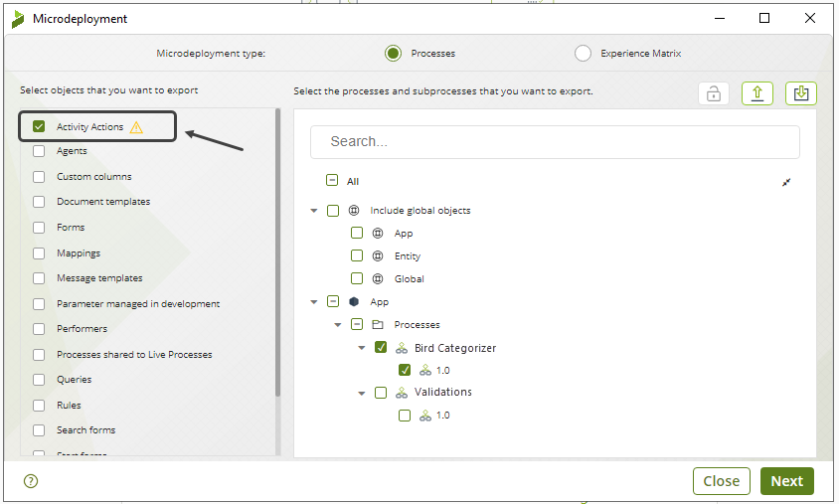The height and width of the screenshot is (504, 839).
Task: Enable the Document templates checkbox
Action: 39,202
